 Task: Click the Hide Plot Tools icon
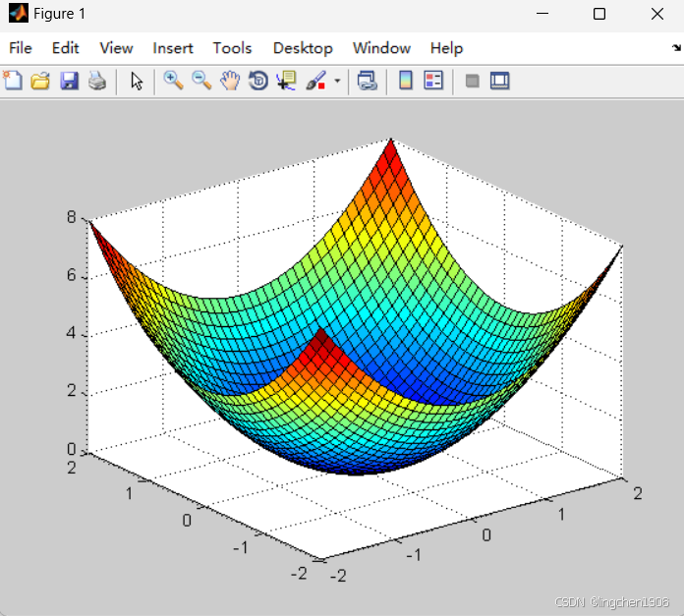point(472,82)
